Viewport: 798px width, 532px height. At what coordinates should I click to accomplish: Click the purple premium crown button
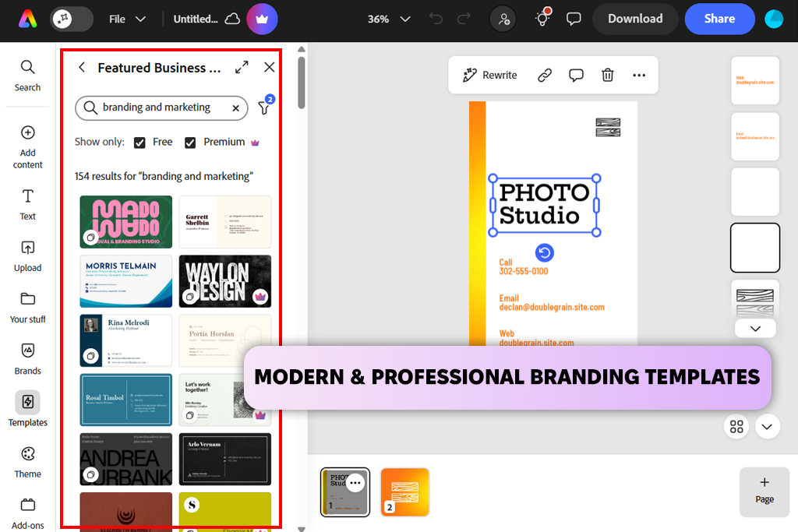click(x=262, y=19)
